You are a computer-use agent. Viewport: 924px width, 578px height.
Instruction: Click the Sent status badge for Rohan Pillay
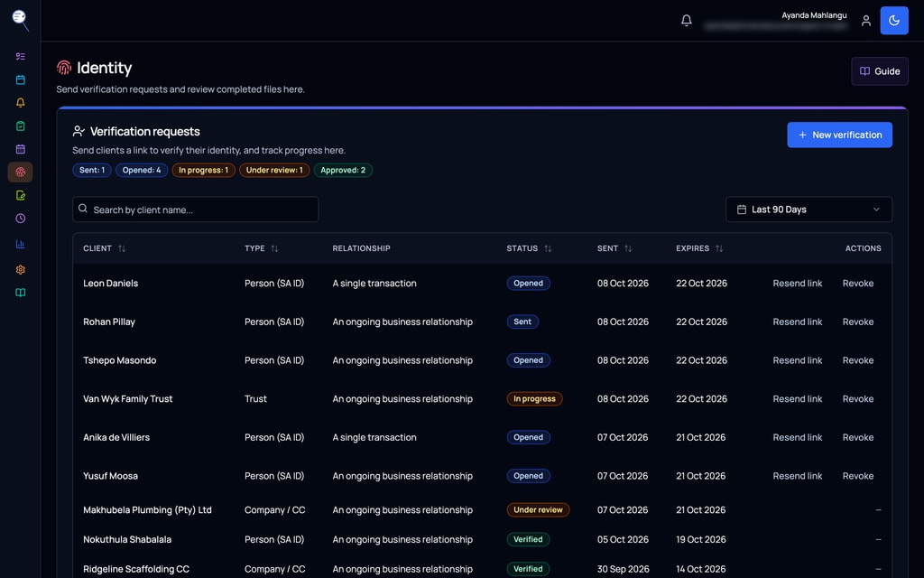click(522, 322)
